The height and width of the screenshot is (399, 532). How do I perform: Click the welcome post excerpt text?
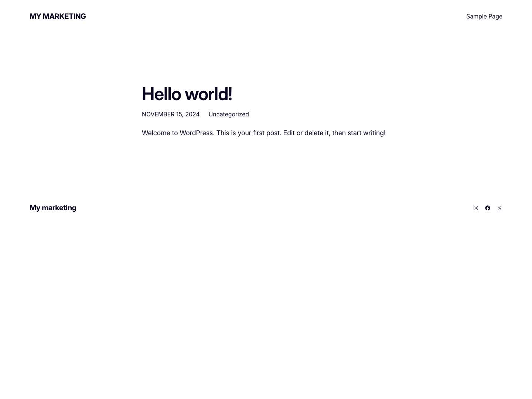click(x=263, y=133)
